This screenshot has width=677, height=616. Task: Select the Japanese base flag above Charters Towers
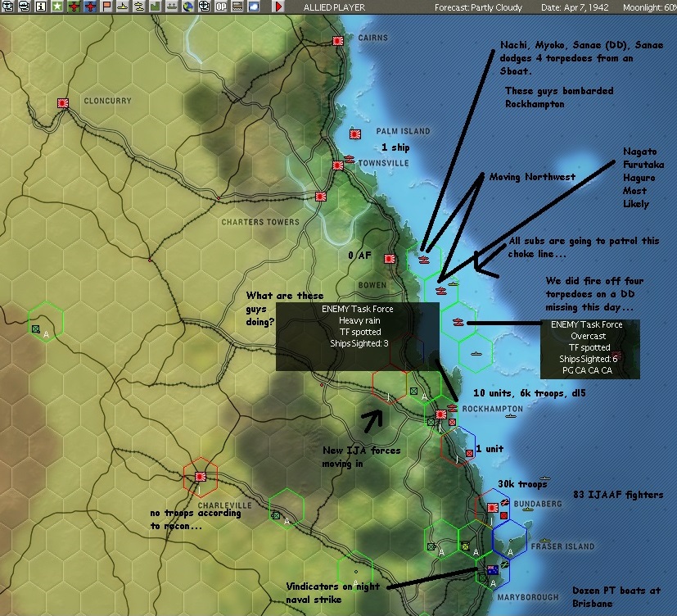click(320, 197)
